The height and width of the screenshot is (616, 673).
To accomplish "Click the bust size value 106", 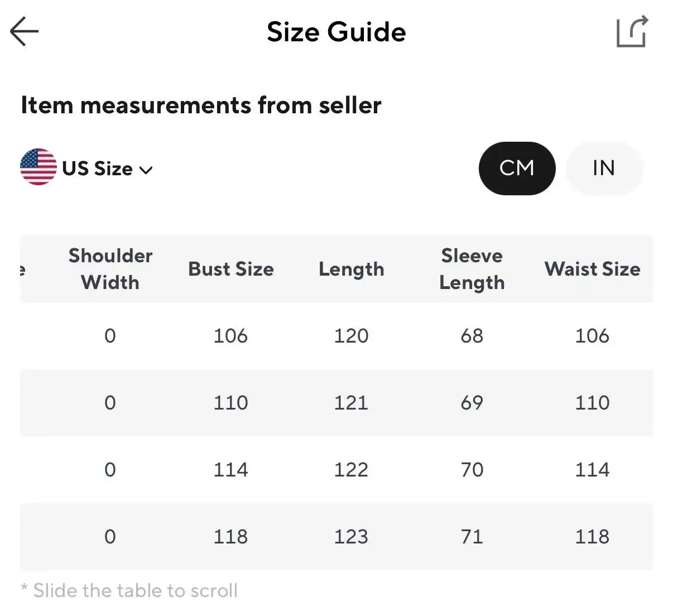I will click(230, 336).
